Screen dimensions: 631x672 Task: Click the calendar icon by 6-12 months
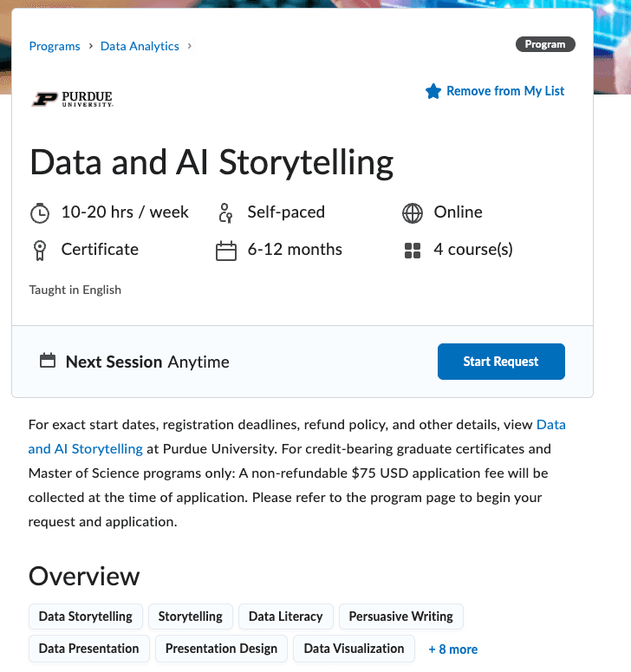225,251
